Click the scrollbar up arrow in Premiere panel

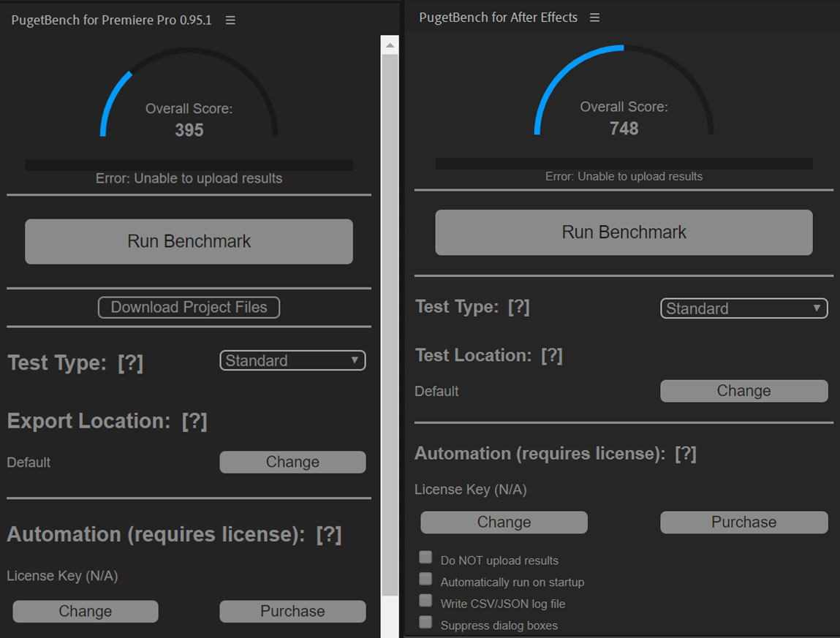(390, 45)
